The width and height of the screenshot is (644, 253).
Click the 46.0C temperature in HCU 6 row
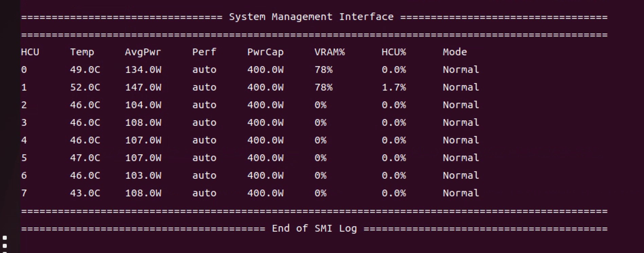tap(85, 175)
